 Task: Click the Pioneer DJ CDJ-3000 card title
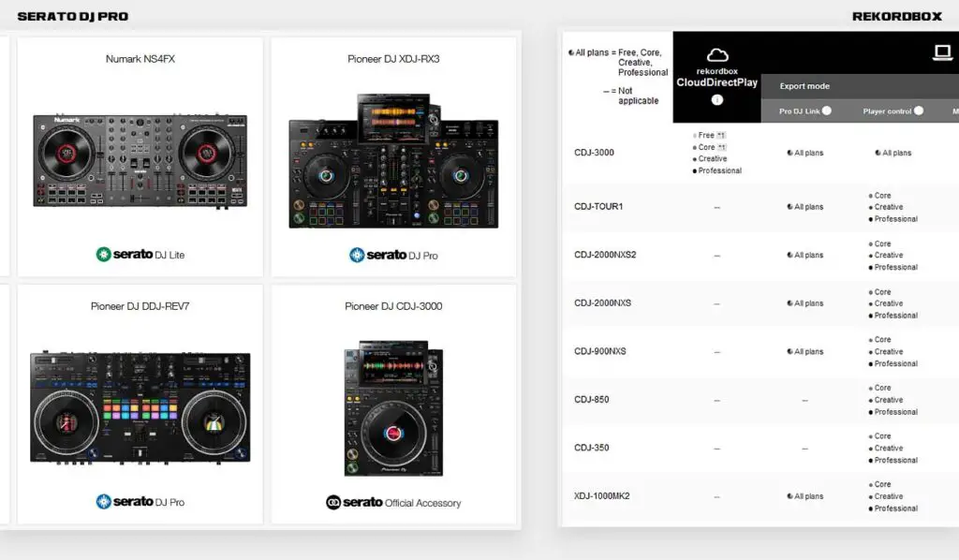(393, 306)
